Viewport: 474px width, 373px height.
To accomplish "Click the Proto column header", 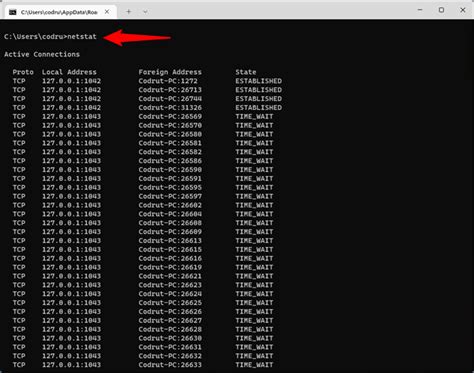I will (23, 72).
